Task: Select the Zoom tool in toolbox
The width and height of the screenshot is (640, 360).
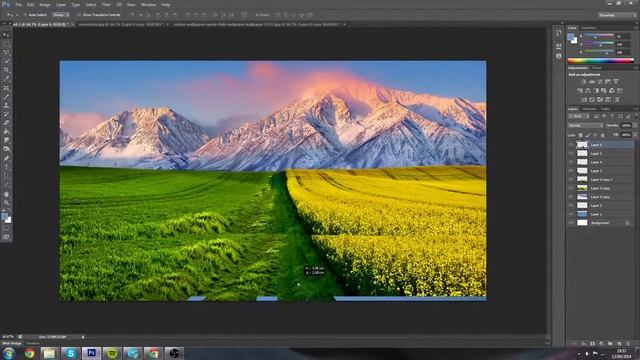Action: pyautogui.click(x=6, y=203)
